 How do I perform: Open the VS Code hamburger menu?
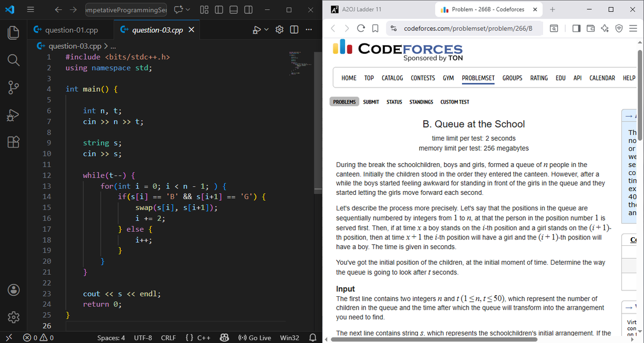(31, 10)
